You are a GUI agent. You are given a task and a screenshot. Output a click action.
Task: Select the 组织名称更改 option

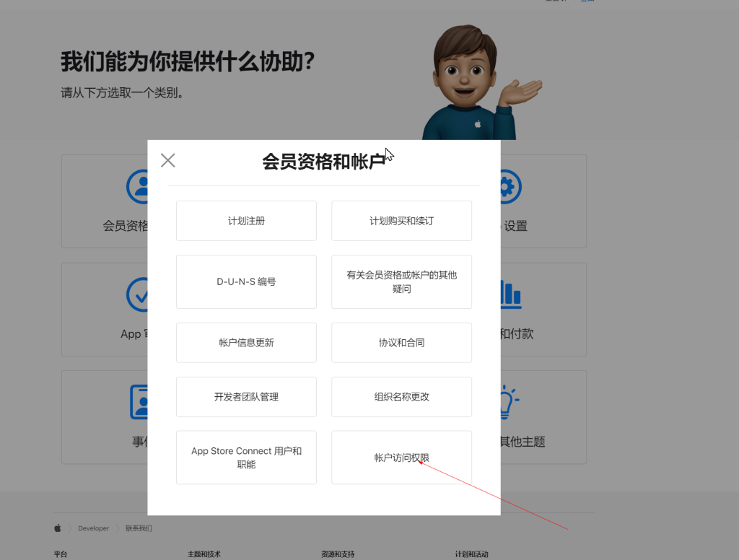(x=401, y=397)
